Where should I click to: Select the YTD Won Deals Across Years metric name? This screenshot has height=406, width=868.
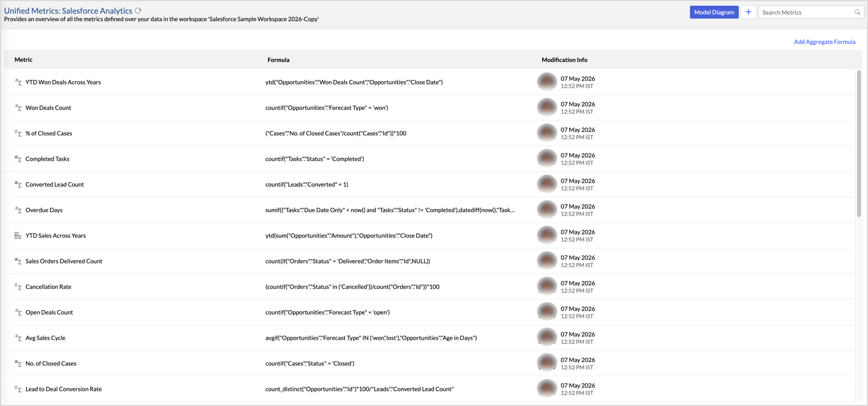pos(63,82)
